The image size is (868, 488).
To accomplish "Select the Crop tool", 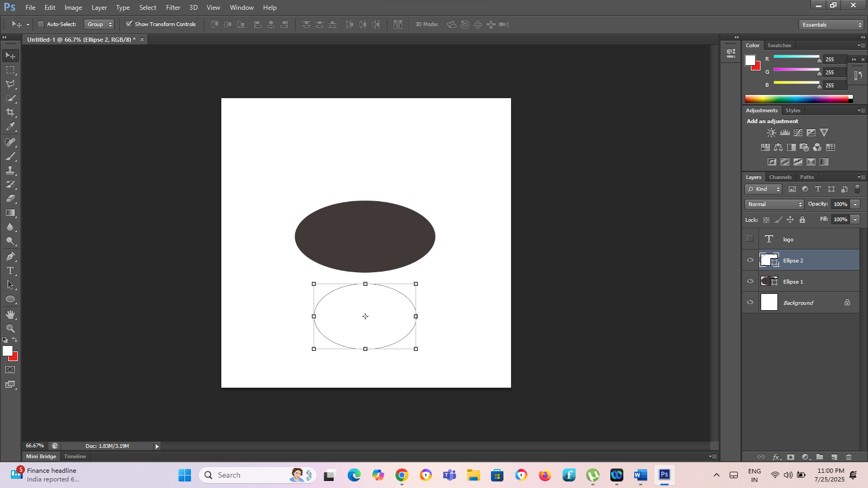I will [10, 112].
